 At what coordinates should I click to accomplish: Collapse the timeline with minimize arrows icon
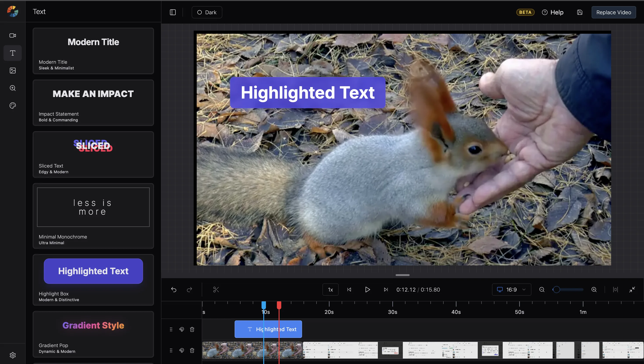click(632, 290)
